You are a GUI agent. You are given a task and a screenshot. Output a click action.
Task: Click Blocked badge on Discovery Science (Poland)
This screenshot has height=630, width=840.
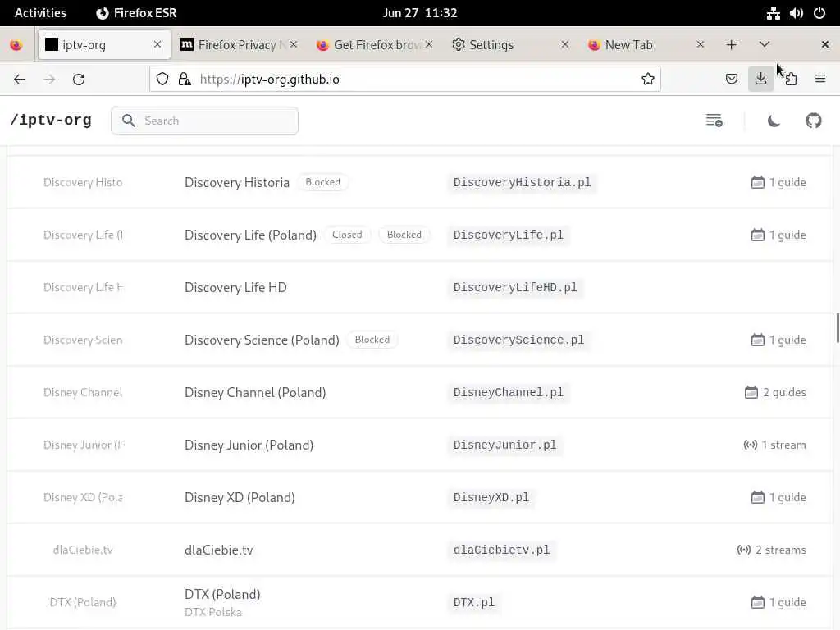(372, 340)
